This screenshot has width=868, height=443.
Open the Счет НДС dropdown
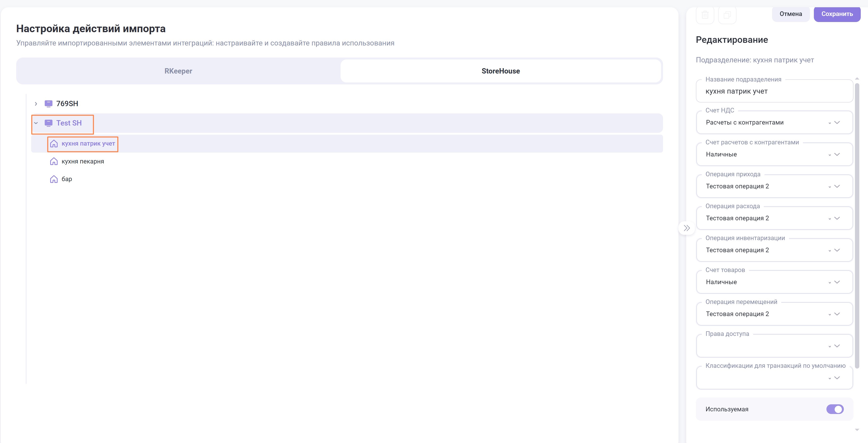[774, 122]
